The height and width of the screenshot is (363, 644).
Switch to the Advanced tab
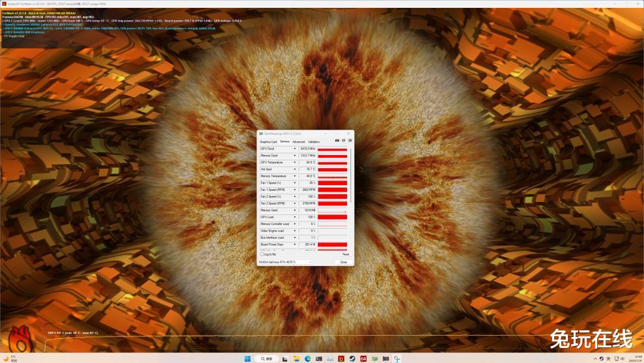tap(299, 142)
